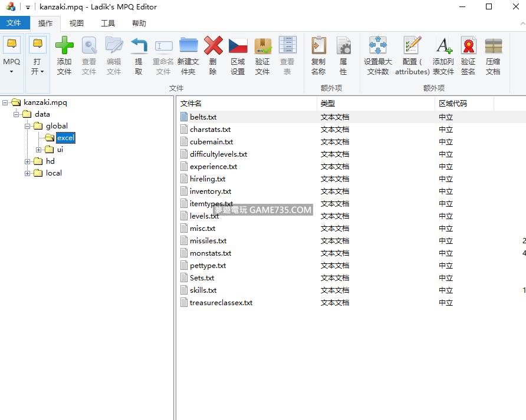526x420 pixels.
Task: Click the green plus Add File icon
Action: coord(64,46)
